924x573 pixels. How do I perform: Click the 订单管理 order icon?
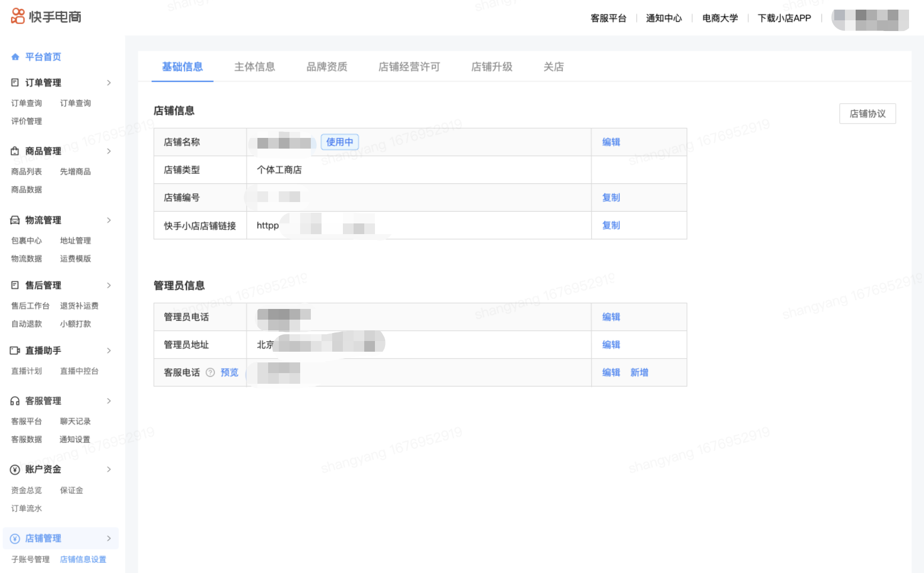click(15, 83)
